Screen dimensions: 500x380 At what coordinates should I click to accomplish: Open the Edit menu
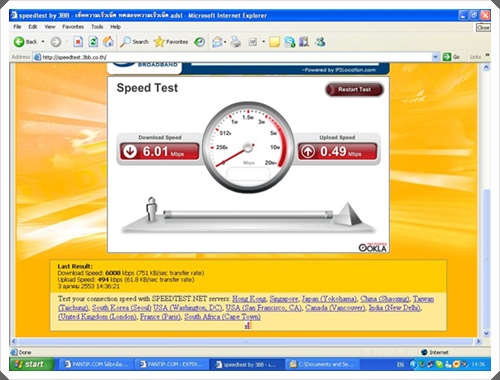tap(33, 27)
